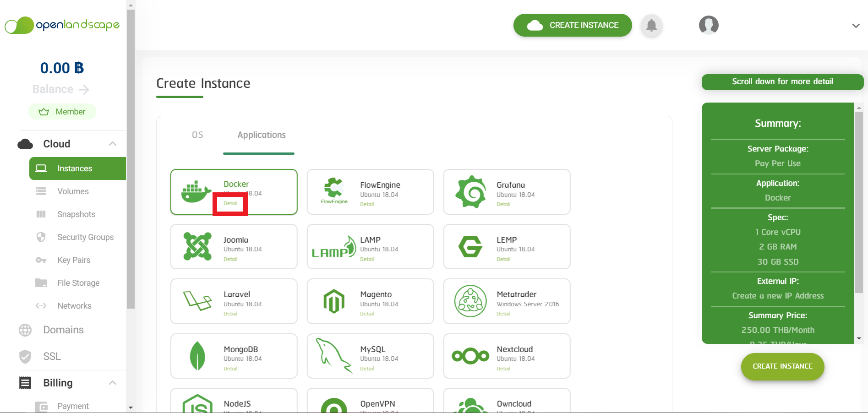Switch to the OS tab
This screenshot has height=413, width=868.
coord(197,135)
